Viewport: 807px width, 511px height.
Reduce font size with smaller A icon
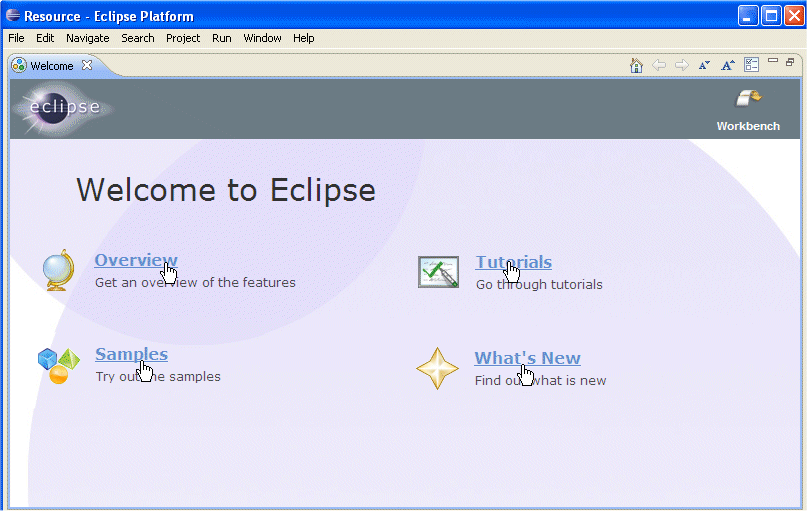point(704,65)
